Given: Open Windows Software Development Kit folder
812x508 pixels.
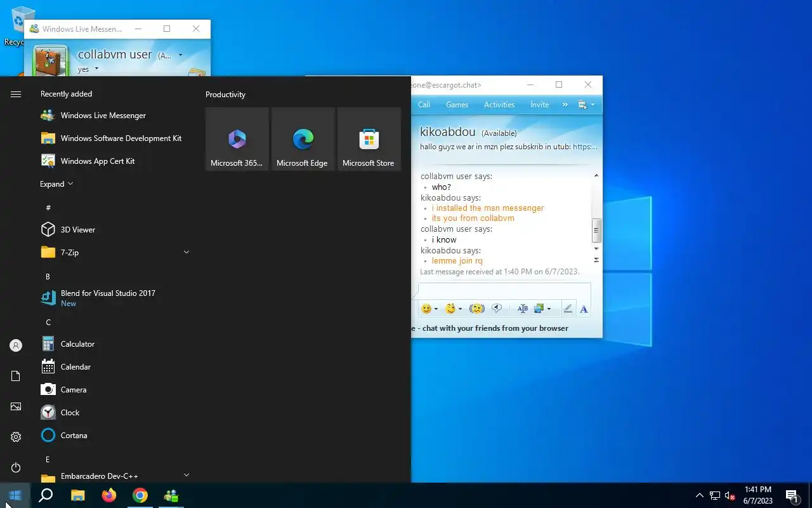Looking at the screenshot, I should point(114,138).
